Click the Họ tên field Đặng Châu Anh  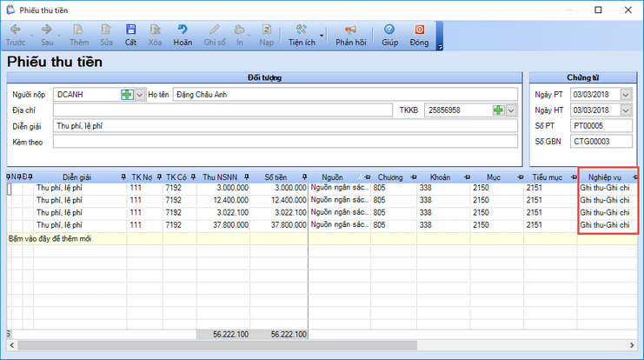[x=345, y=95]
